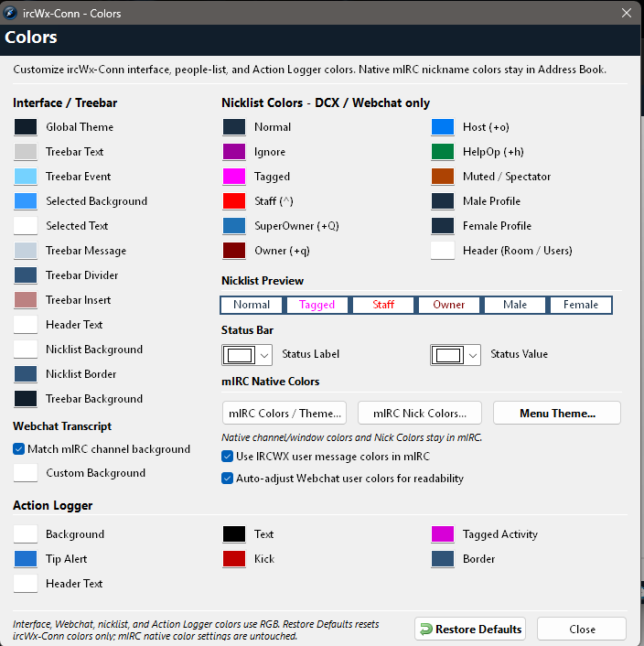Open the Male Profile color swatch

tap(443, 201)
